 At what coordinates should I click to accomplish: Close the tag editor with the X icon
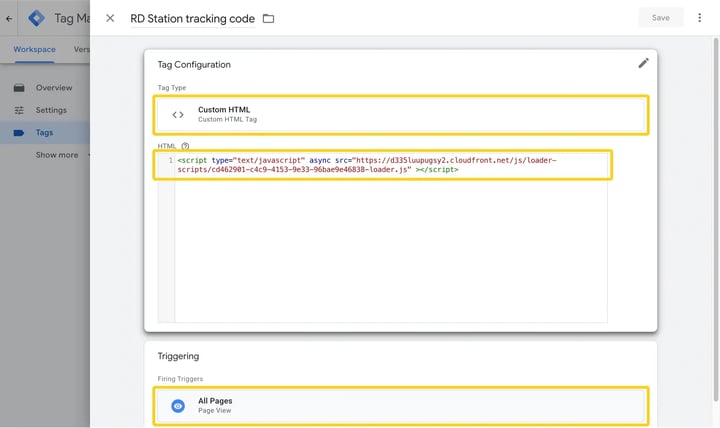coord(110,18)
